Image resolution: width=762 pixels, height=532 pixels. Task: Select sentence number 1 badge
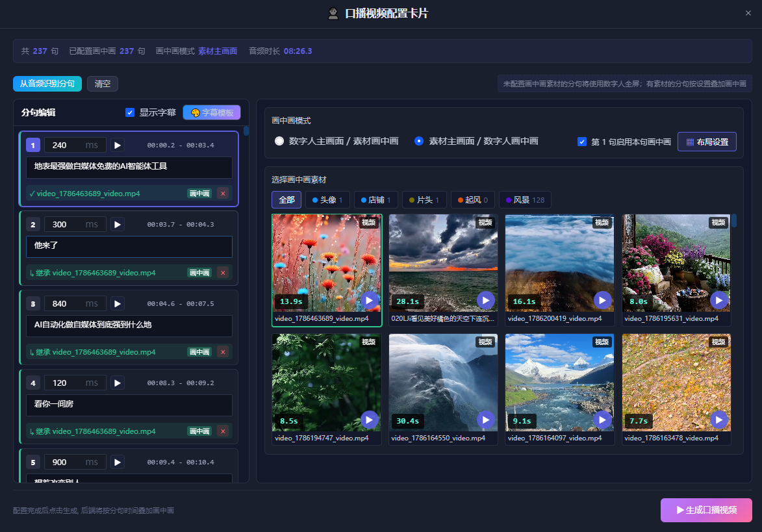pos(32,145)
